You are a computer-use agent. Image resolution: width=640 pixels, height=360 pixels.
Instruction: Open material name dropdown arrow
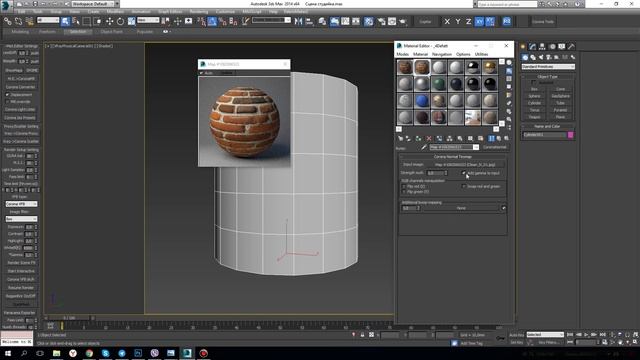click(476, 147)
